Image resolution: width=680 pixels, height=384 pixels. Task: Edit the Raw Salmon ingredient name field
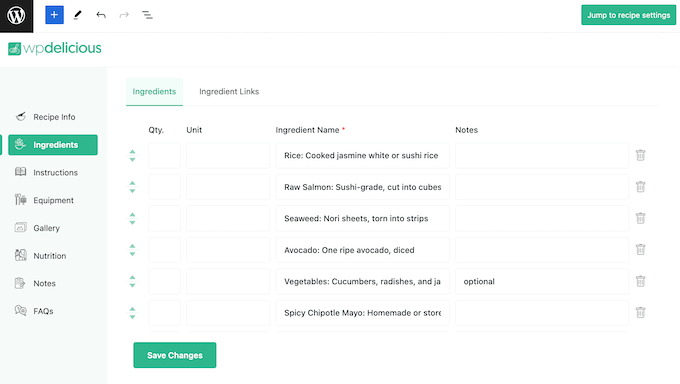click(x=363, y=187)
